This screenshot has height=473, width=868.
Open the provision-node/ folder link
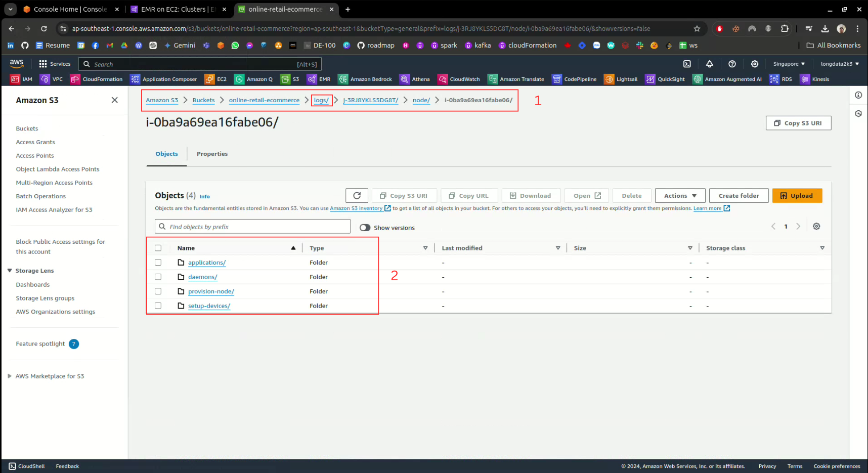211,291
